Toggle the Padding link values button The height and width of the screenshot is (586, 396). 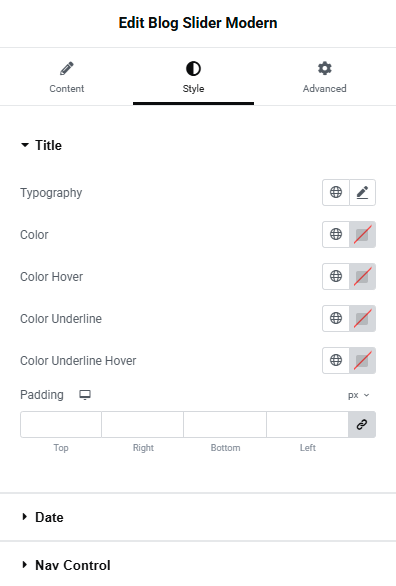(x=362, y=425)
